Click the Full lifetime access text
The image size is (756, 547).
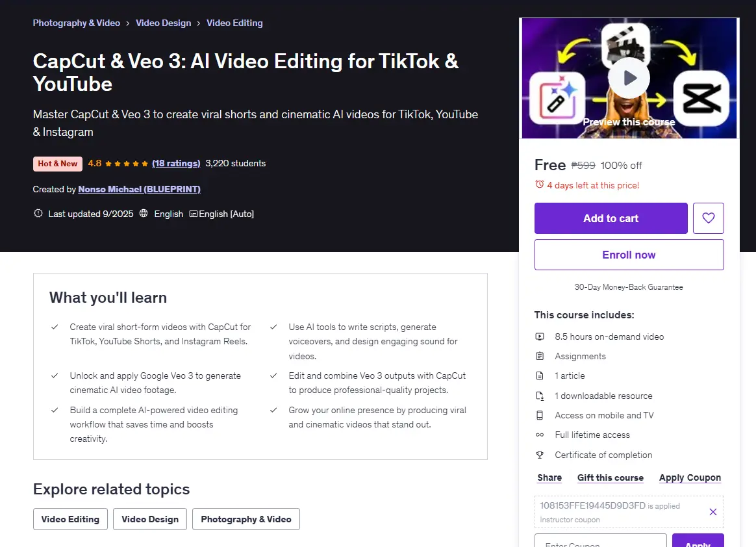coord(592,435)
